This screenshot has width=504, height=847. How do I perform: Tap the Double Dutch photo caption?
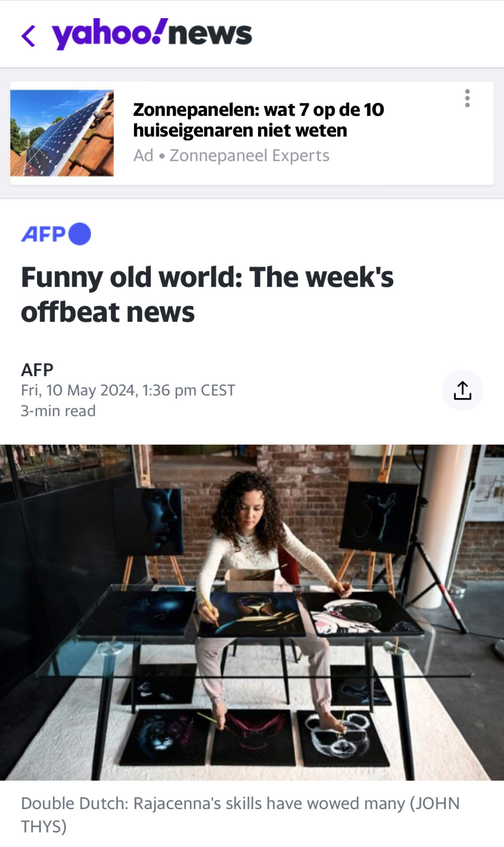click(x=240, y=814)
